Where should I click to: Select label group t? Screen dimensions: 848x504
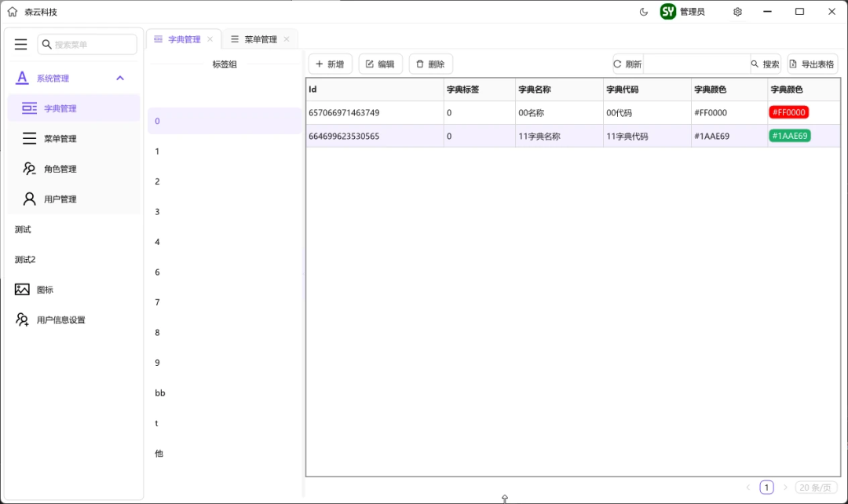point(225,423)
